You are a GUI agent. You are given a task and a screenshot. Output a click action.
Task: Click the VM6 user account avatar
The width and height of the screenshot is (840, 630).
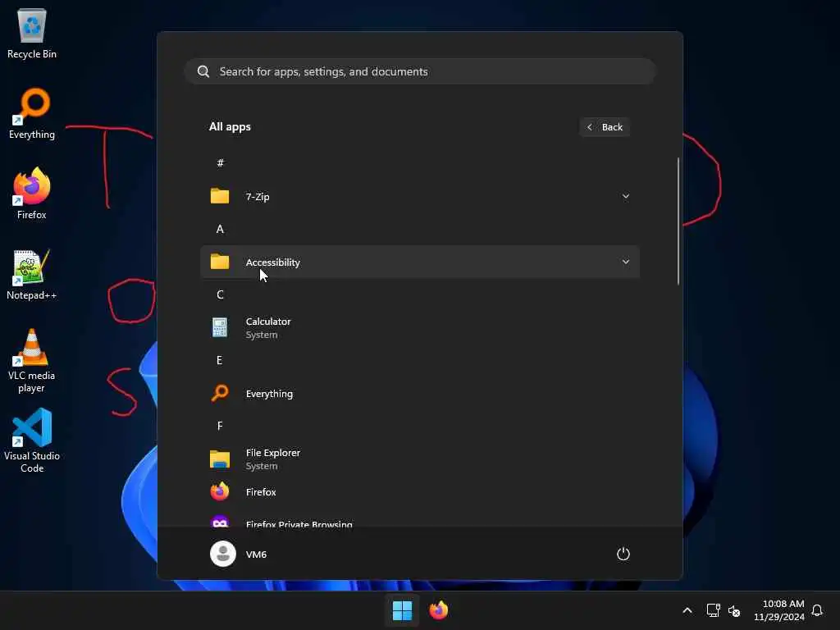coord(223,554)
